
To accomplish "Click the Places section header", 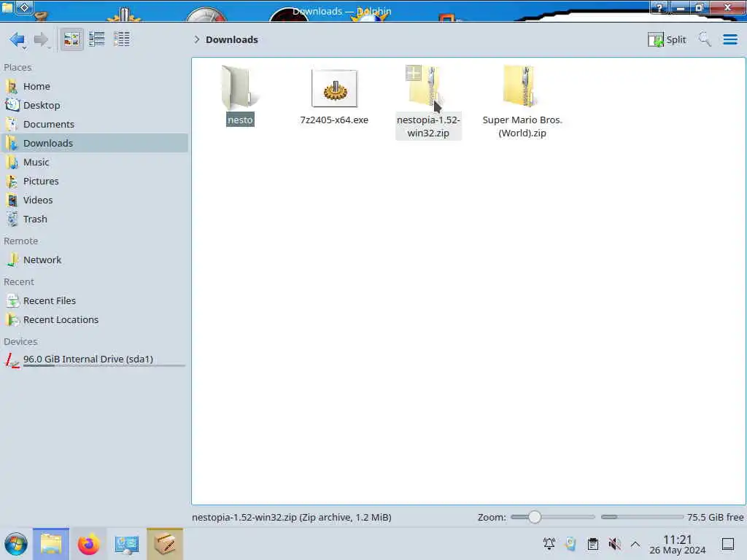I will (x=18, y=67).
